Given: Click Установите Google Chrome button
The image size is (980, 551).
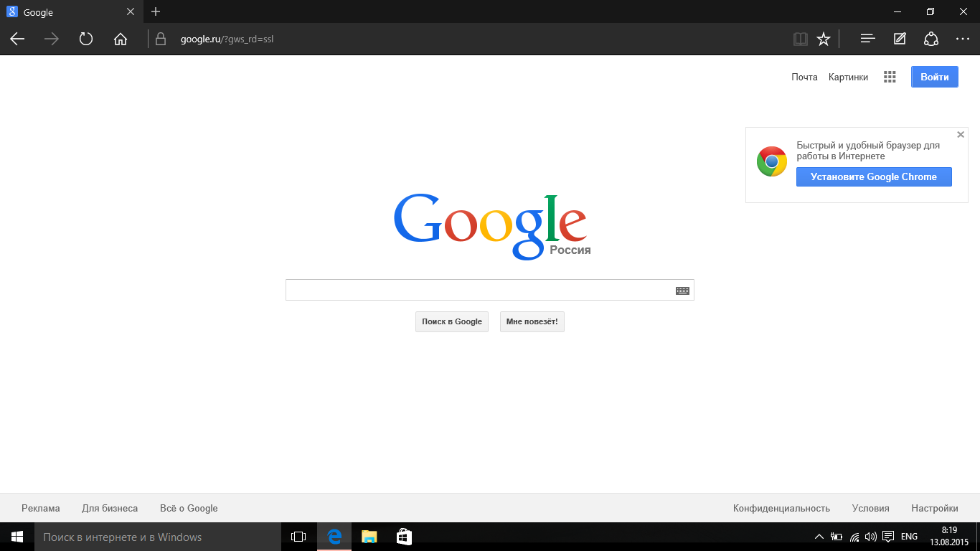Looking at the screenshot, I should (874, 177).
